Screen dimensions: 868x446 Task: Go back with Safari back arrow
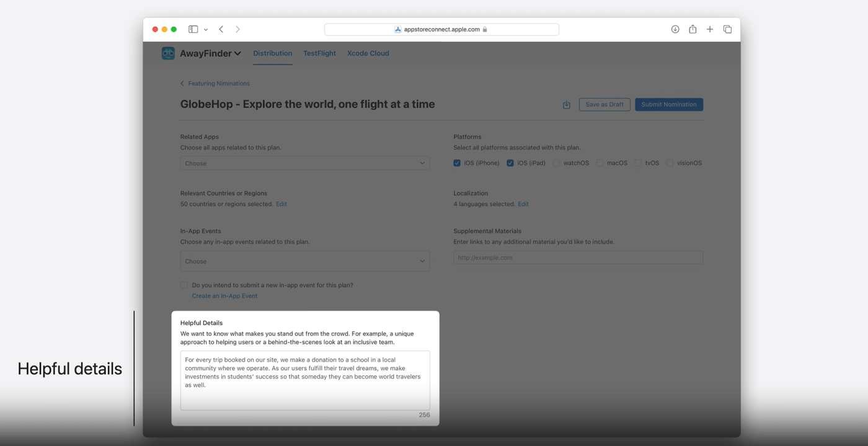pyautogui.click(x=221, y=29)
